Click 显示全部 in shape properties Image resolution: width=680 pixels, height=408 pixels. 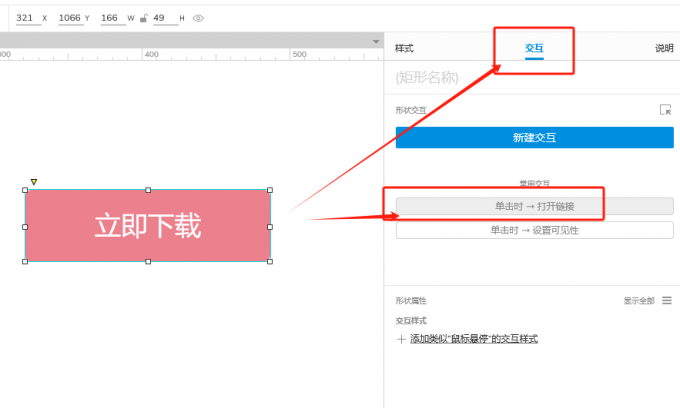click(x=639, y=300)
